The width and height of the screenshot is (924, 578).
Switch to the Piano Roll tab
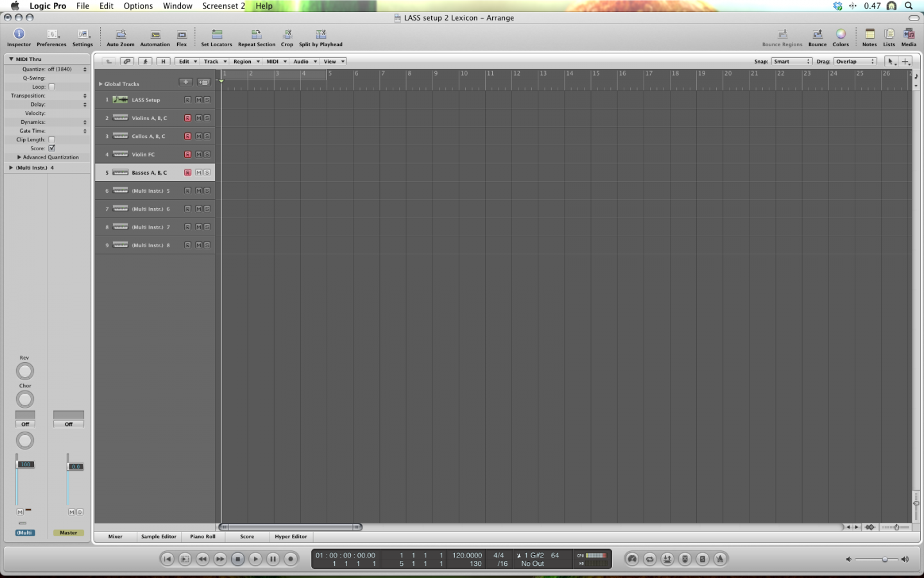[x=203, y=537]
